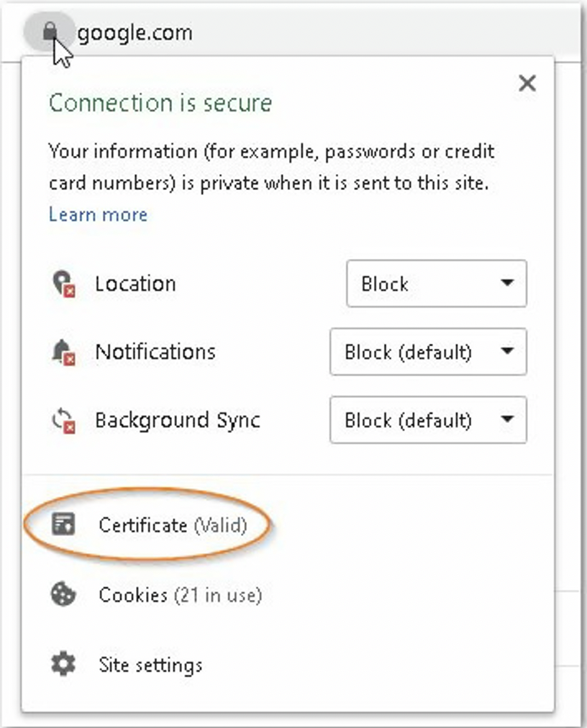Viewport: 587px width, 728px height.
Task: Follow the Learn more link
Action: (98, 214)
